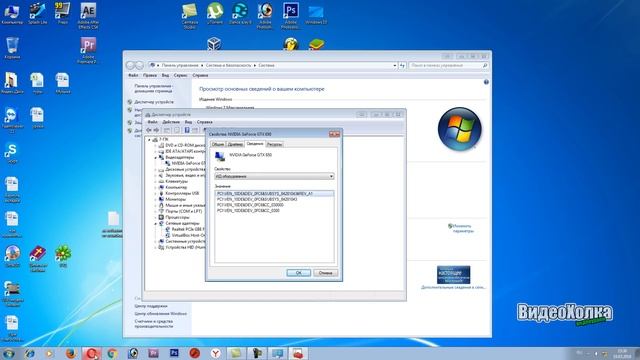
Task: Open Internet Explorer from the taskbar
Action: coord(29,353)
